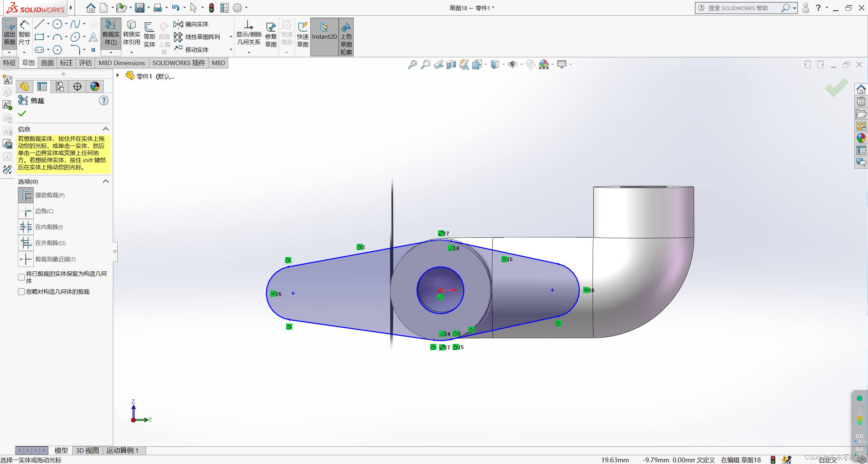Open the DisplayManager tab icon

tap(95, 86)
